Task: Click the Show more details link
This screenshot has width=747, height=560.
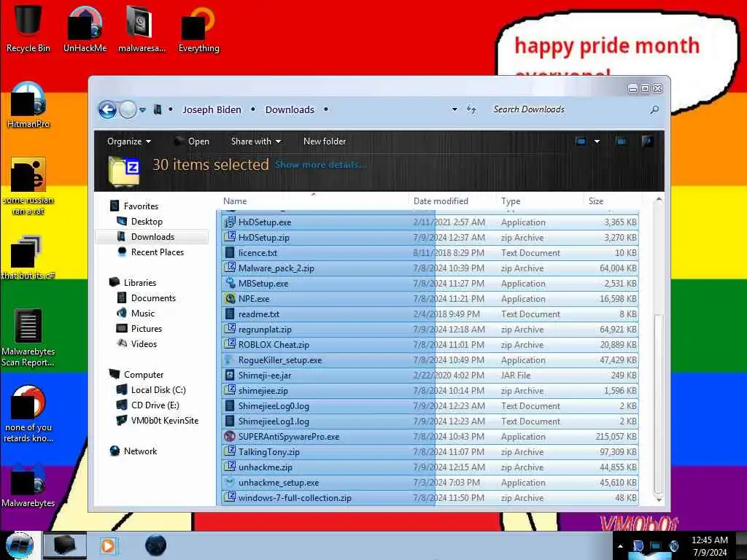Action: 320,165
